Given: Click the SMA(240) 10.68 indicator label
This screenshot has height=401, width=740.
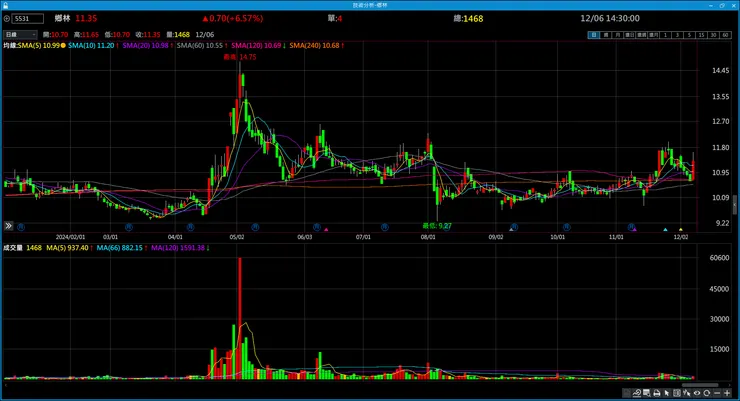Looking at the screenshot, I should click(314, 45).
